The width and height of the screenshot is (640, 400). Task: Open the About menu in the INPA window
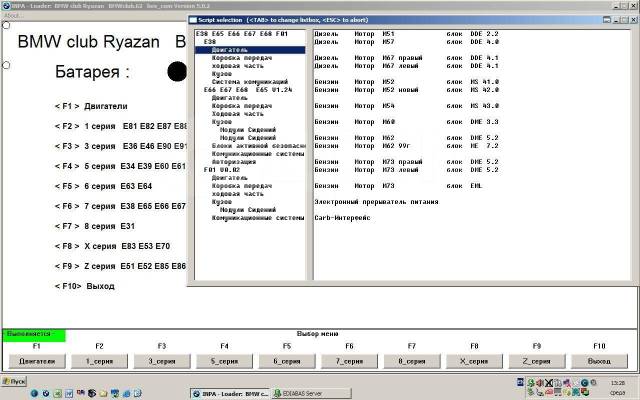coord(13,16)
